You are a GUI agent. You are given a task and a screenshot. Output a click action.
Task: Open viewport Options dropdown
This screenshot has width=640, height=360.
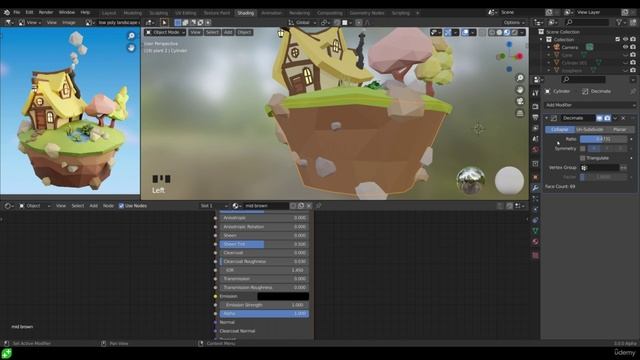tap(513, 22)
